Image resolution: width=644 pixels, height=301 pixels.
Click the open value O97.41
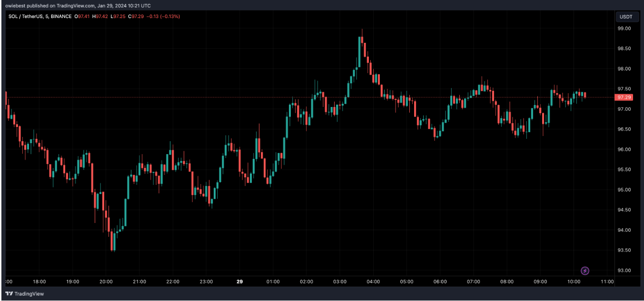pos(84,17)
